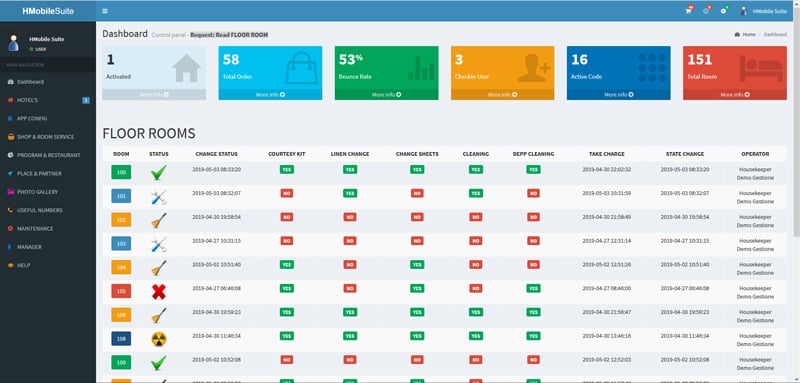Click More info on Activated card

pos(154,94)
